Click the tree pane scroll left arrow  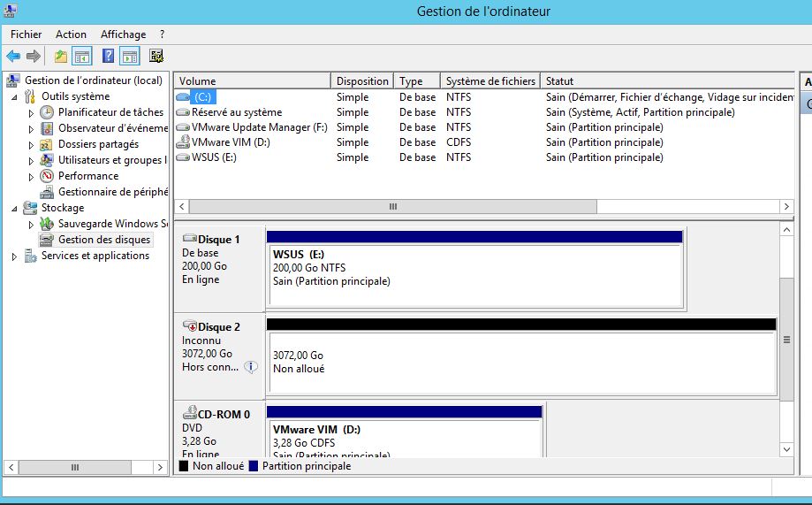click(11, 467)
